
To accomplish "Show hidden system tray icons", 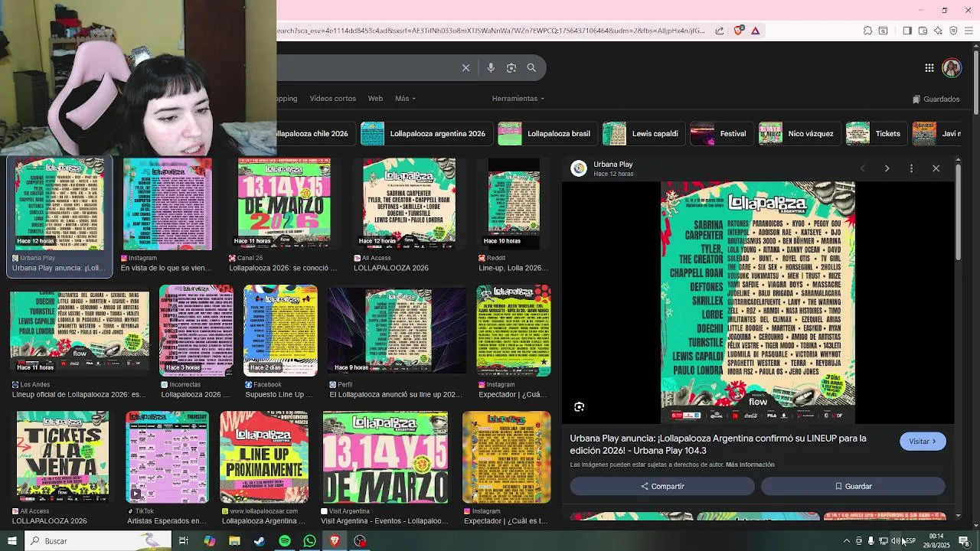I will [846, 541].
